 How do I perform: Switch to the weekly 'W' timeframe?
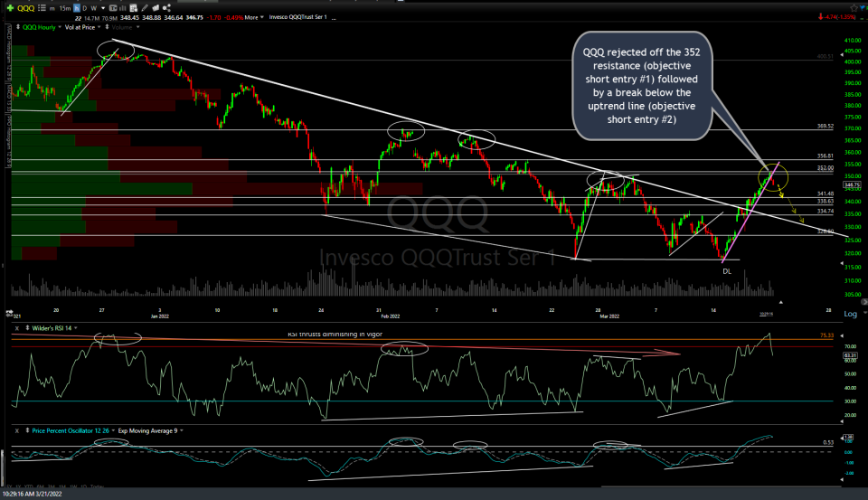click(93, 8)
